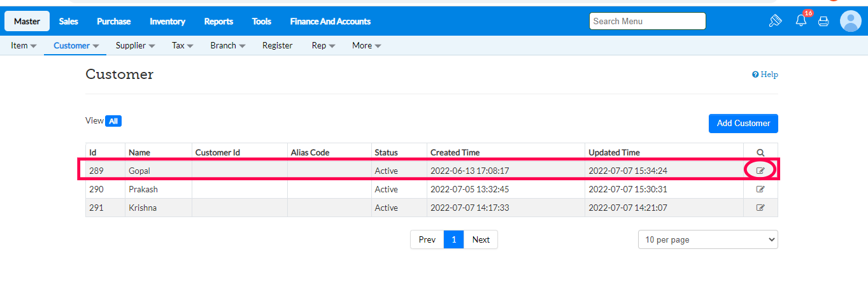Open the notifications bell

[801, 21]
